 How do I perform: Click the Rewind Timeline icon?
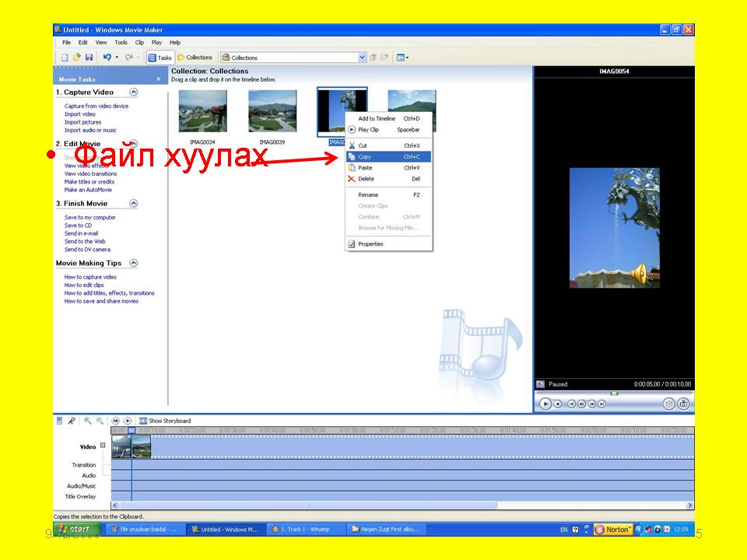tap(116, 421)
